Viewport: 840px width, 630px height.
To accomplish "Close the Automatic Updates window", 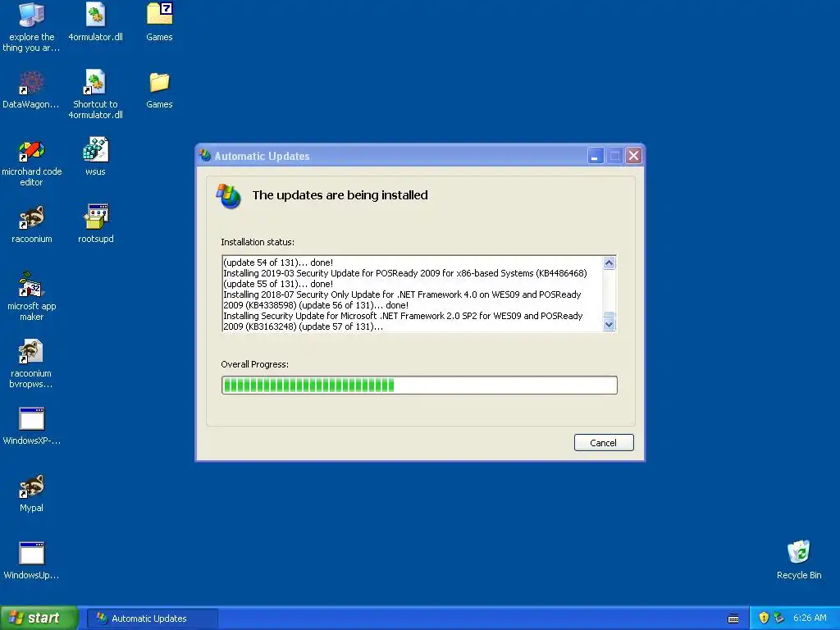I will 634,156.
